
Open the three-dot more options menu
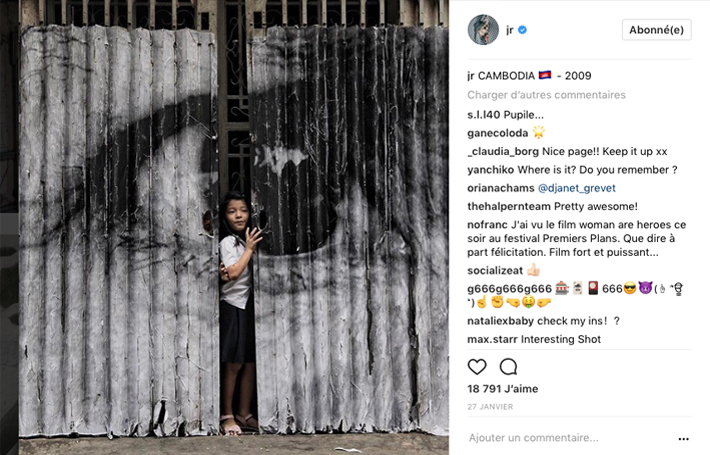pos(683,439)
